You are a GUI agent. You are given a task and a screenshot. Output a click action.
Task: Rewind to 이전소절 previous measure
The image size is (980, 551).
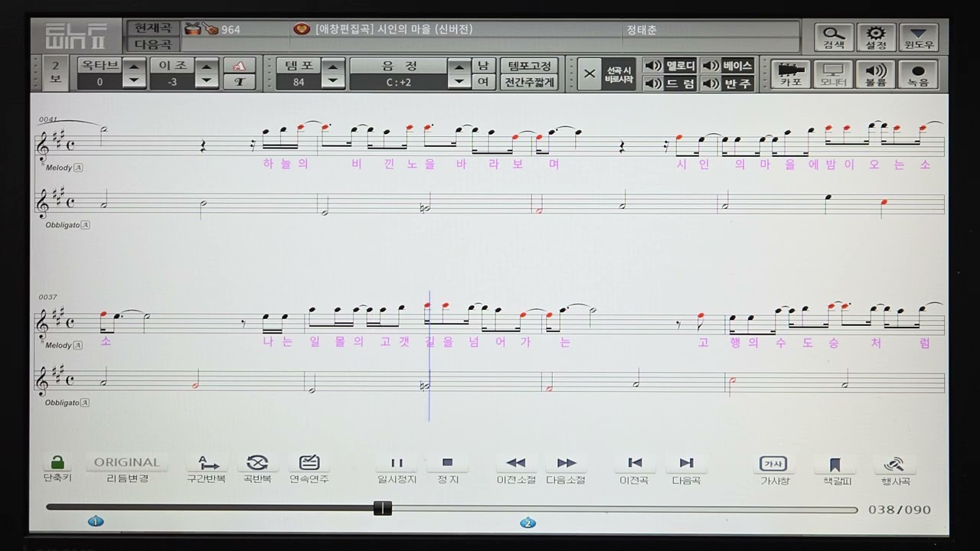point(516,462)
